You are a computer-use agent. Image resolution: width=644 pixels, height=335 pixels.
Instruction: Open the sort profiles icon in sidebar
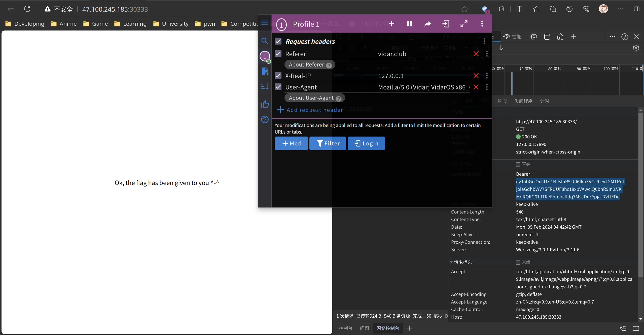[x=265, y=87]
